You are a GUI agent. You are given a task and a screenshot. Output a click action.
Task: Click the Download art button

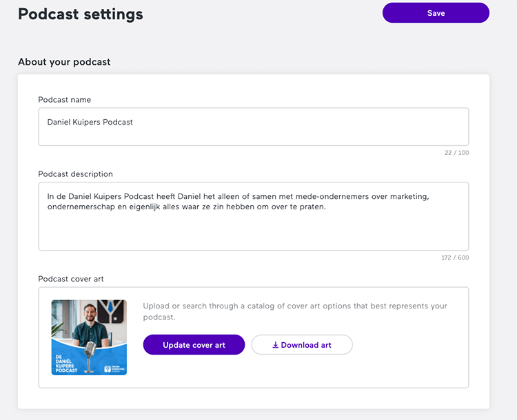[x=302, y=345]
